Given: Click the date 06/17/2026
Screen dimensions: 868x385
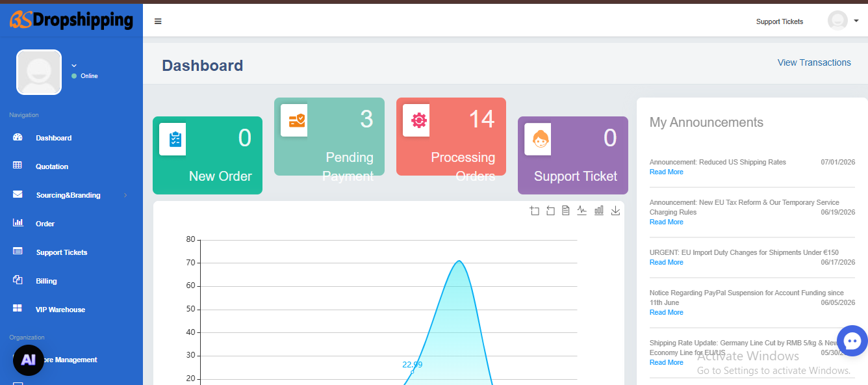Looking at the screenshot, I should coord(838,262).
